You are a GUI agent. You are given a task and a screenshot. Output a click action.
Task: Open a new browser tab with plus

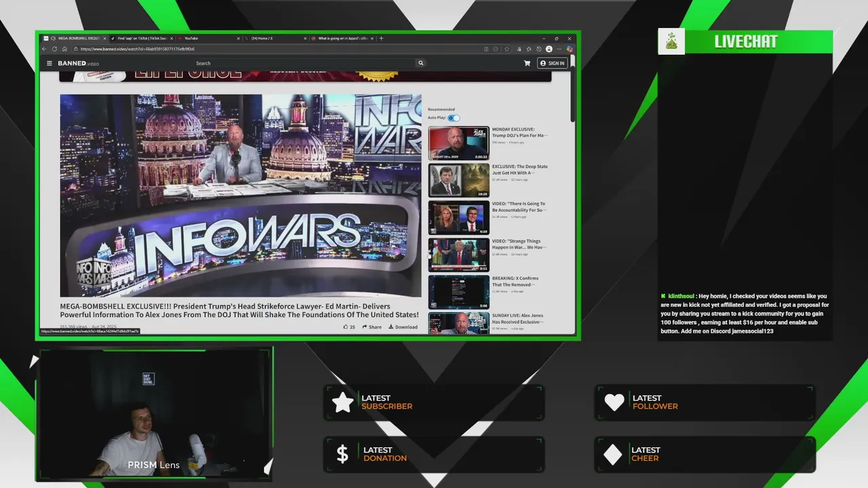(x=381, y=38)
